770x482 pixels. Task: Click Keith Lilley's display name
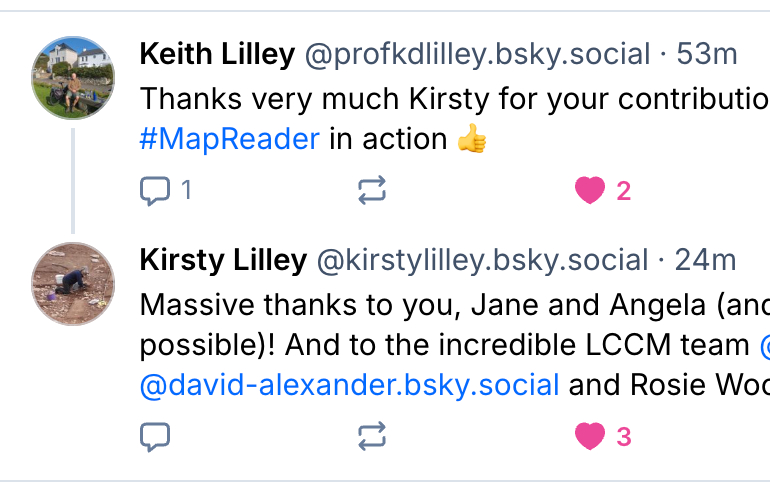click(217, 54)
